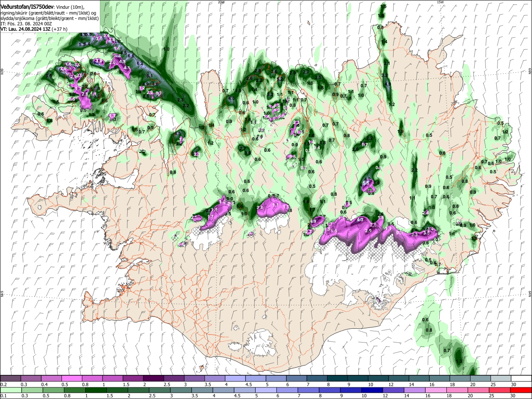Select upper legend swatch between 0.2 and 0.3

click(x=10, y=379)
